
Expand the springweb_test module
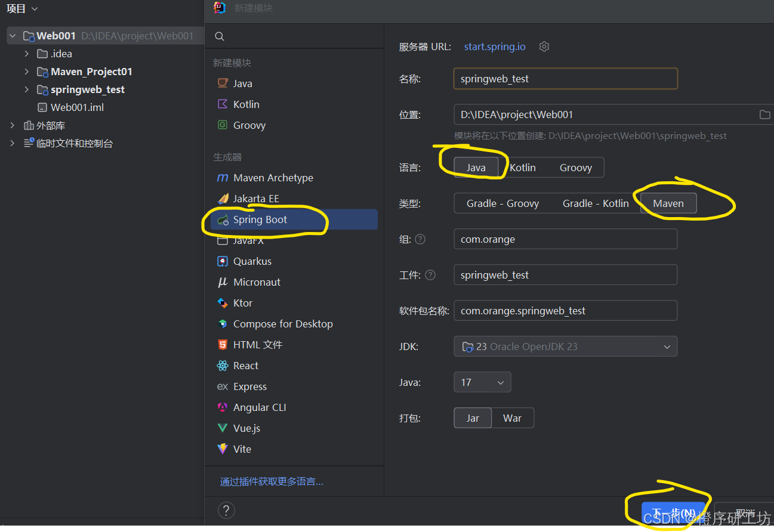[26, 89]
